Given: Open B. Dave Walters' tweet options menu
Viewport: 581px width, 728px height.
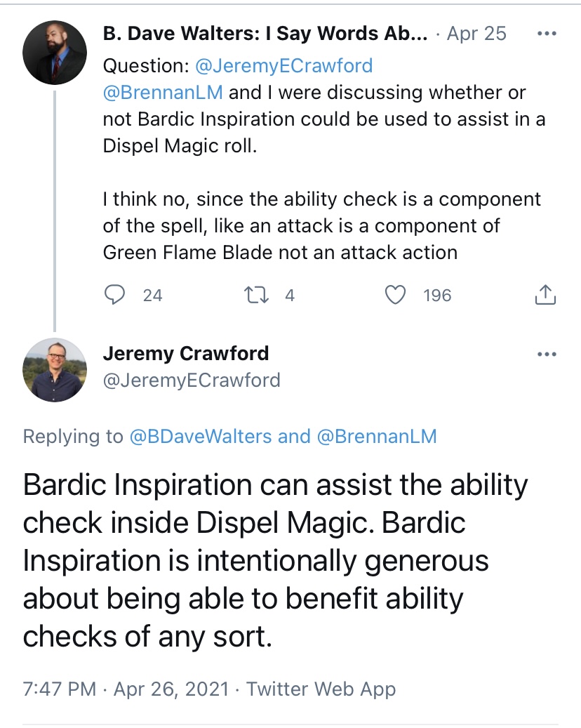Looking at the screenshot, I should (546, 34).
